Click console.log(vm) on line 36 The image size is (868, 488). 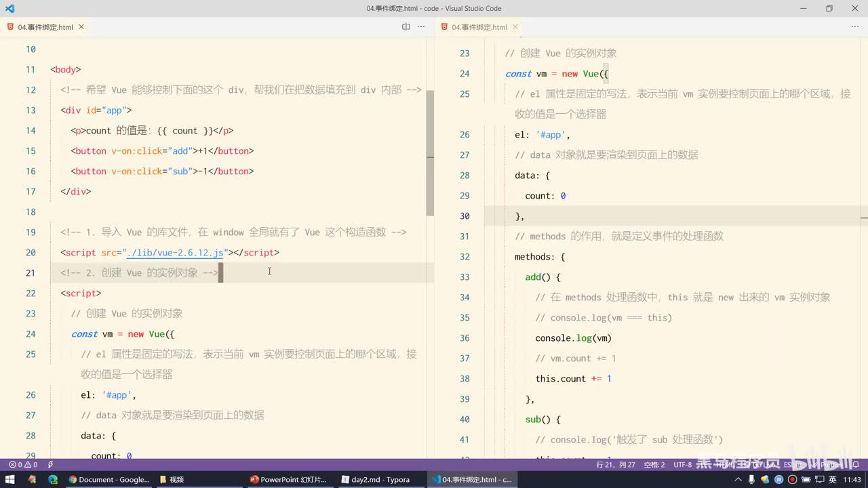574,338
